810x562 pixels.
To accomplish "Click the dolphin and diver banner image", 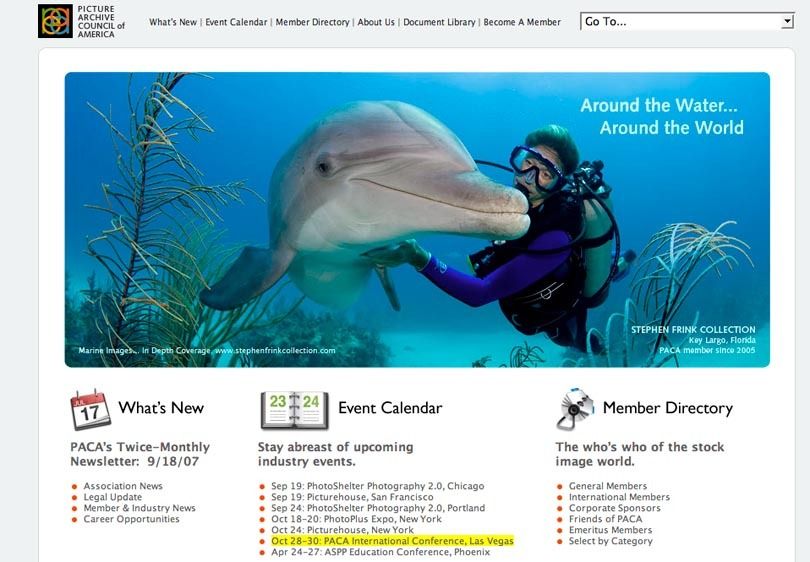I will pos(417,220).
